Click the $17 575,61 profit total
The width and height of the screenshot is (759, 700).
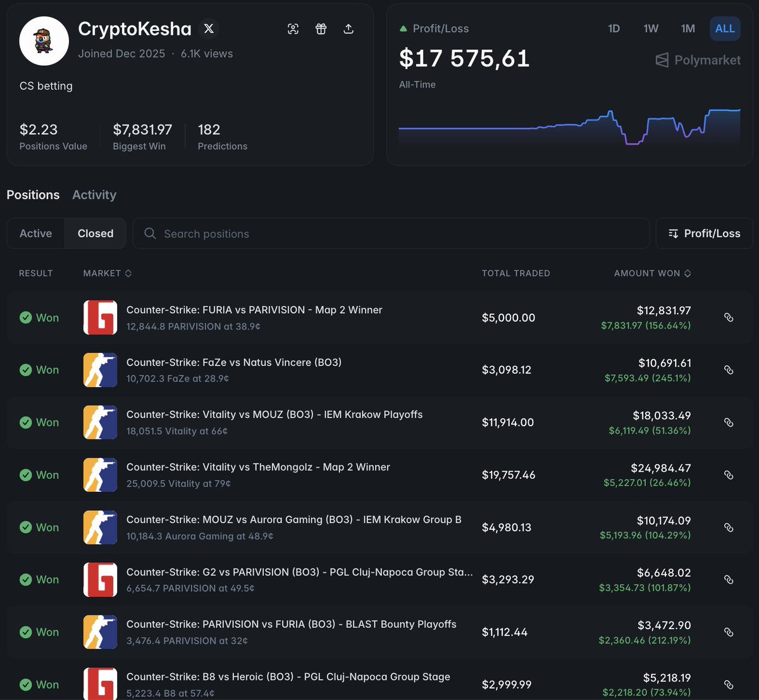coord(464,58)
